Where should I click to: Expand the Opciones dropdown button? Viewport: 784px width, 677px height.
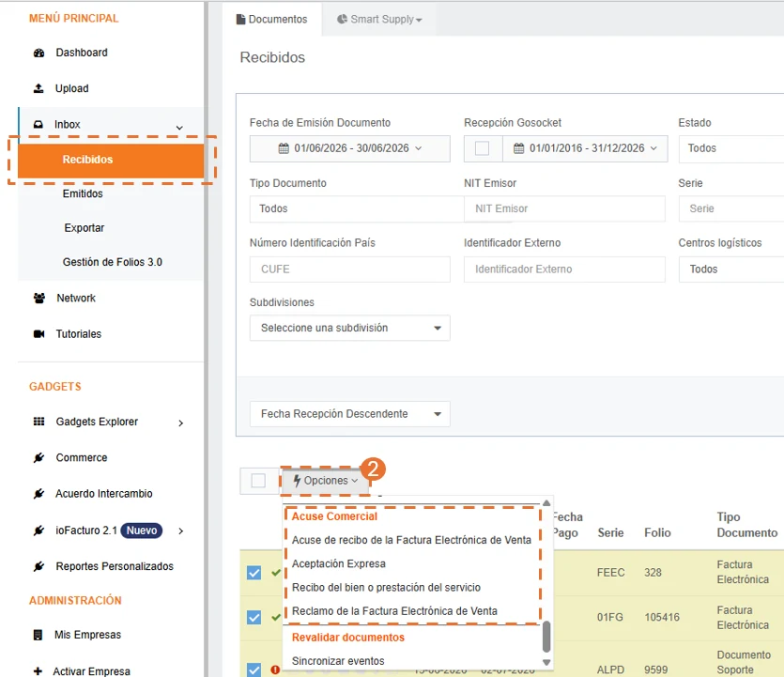[x=326, y=481]
